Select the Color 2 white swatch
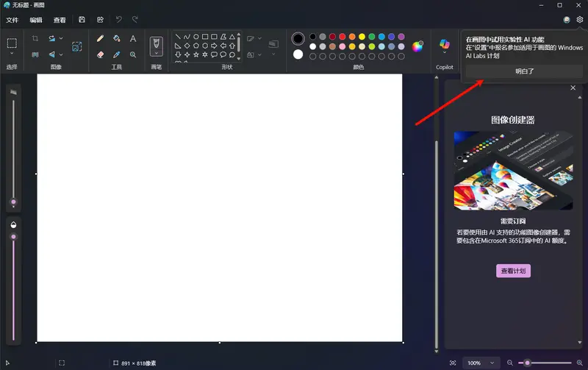 tap(298, 54)
